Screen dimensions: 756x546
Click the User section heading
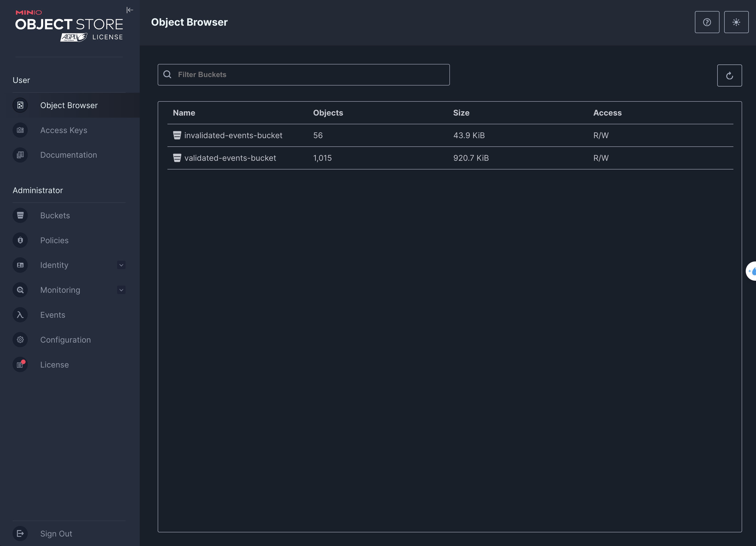tap(21, 80)
